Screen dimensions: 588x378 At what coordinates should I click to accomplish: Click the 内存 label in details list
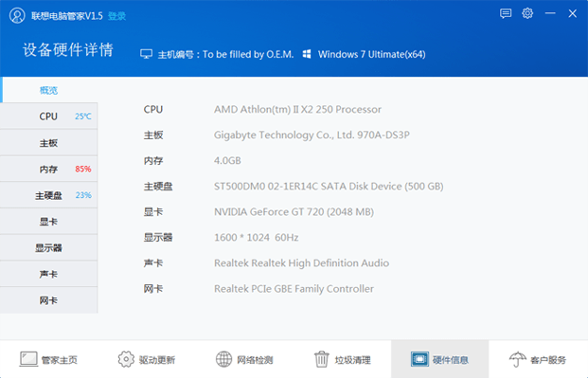click(x=153, y=161)
